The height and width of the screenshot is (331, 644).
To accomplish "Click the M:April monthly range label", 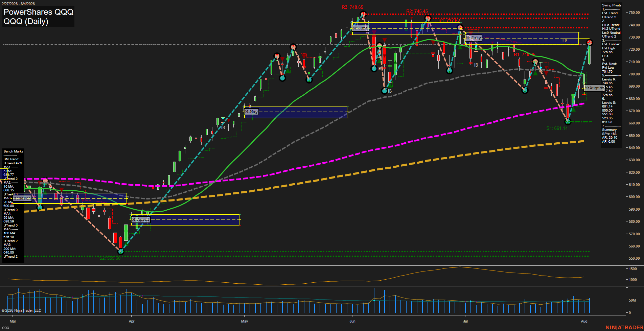I will coord(141,220).
